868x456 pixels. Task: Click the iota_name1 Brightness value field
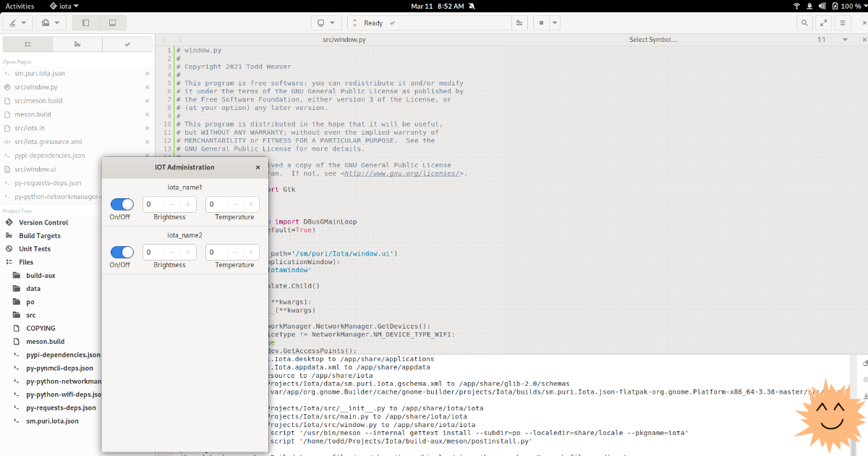click(153, 205)
